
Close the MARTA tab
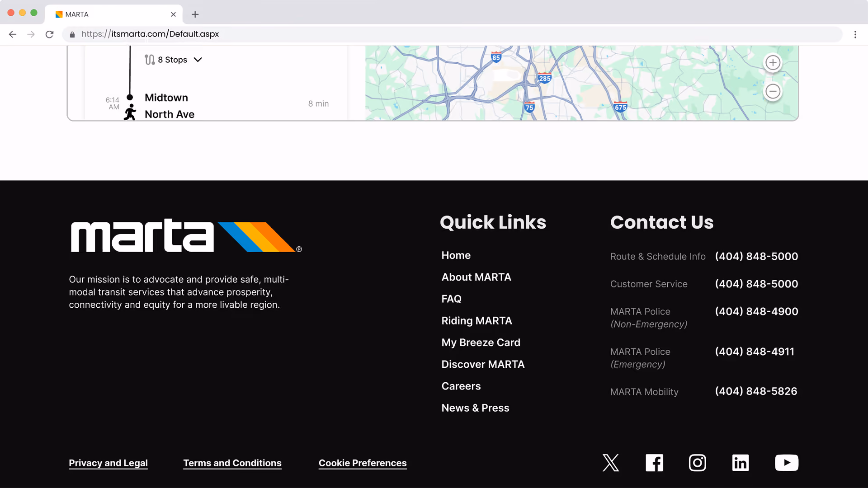173,14
